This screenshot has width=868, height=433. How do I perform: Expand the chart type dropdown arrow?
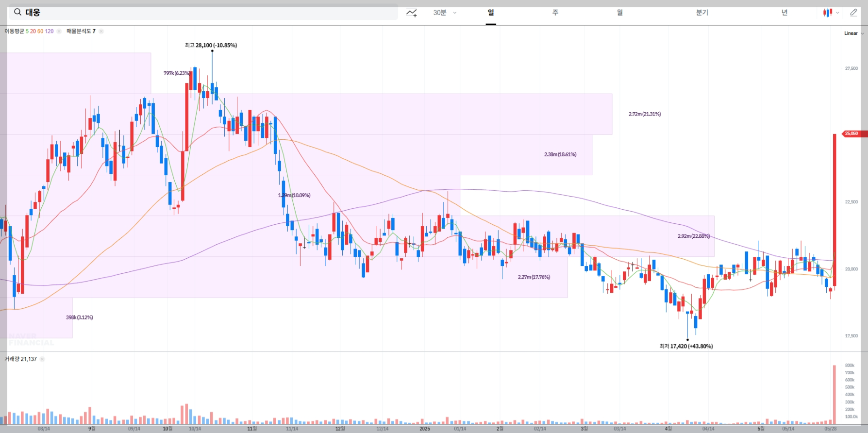(x=837, y=13)
